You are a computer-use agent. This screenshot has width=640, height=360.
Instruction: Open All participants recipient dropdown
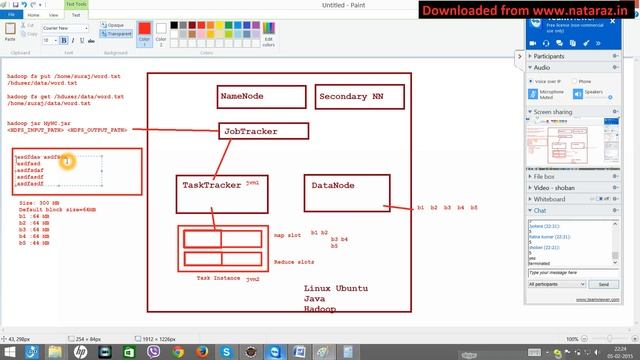[x=557, y=284]
